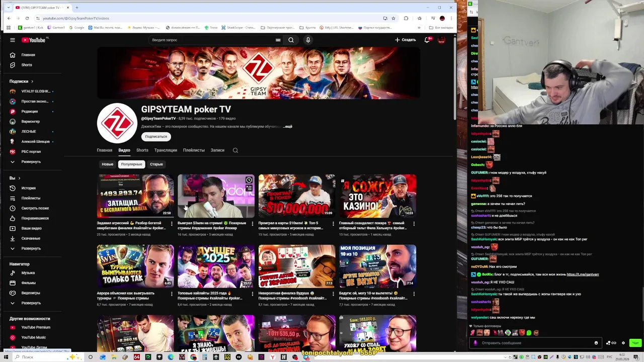Add Выиграл $3млн video to Watch later
Image resolution: width=644 pixels, height=362 pixels.
[x=249, y=180]
